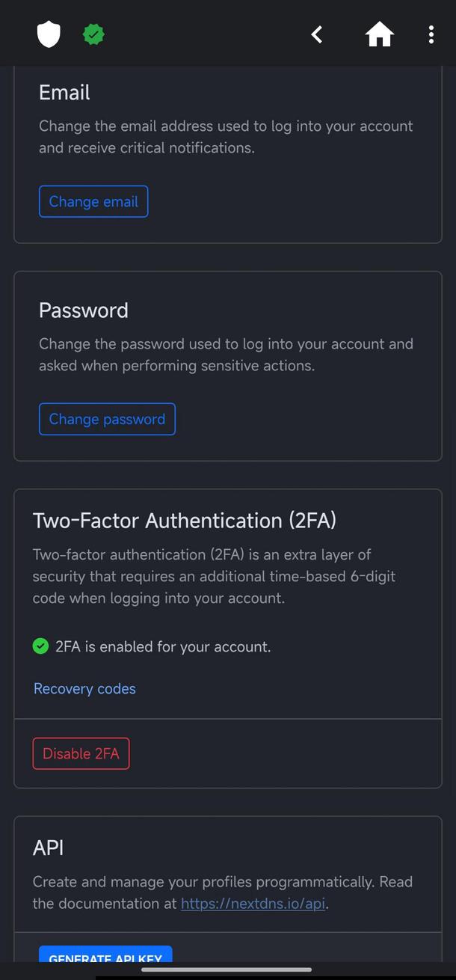
Task: Open the three-dot overflow menu
Action: [x=431, y=34]
